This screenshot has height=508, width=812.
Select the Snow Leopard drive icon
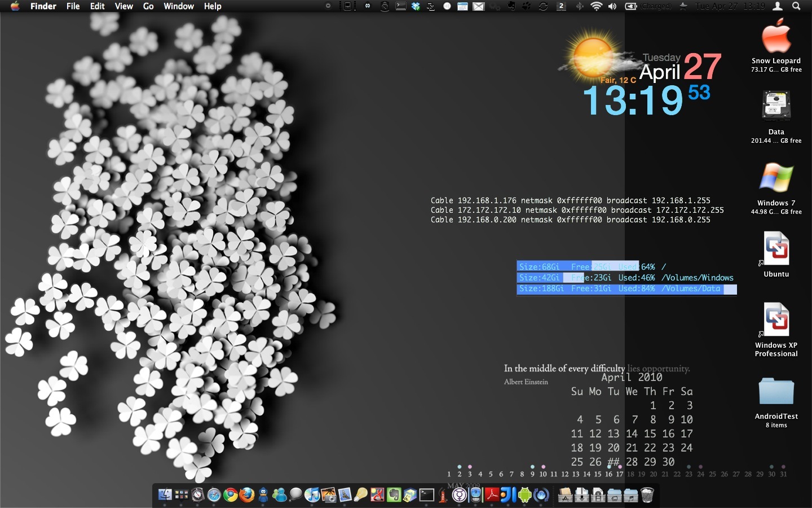click(x=776, y=37)
